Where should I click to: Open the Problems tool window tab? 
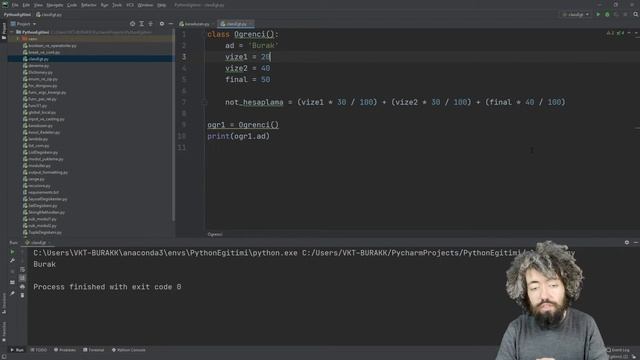[x=65, y=350]
